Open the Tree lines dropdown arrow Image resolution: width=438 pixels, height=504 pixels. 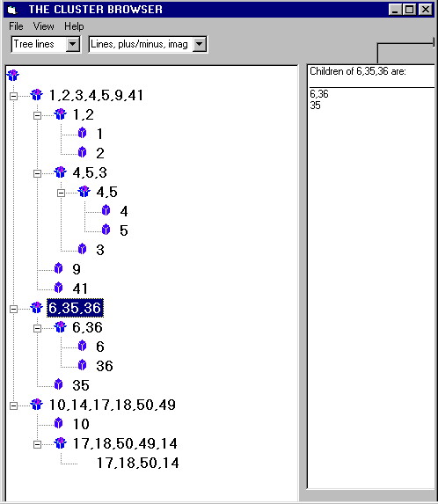(73, 44)
